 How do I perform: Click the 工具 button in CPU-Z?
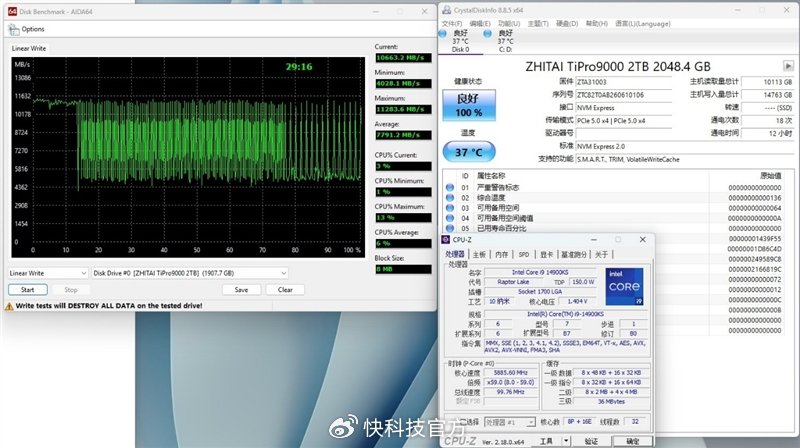[x=546, y=441]
